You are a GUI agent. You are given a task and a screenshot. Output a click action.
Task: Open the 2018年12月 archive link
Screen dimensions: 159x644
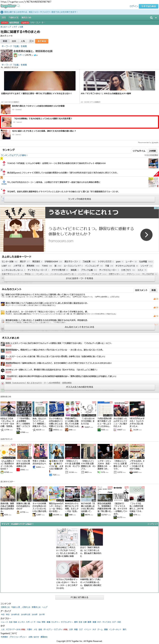(x=26, y=614)
